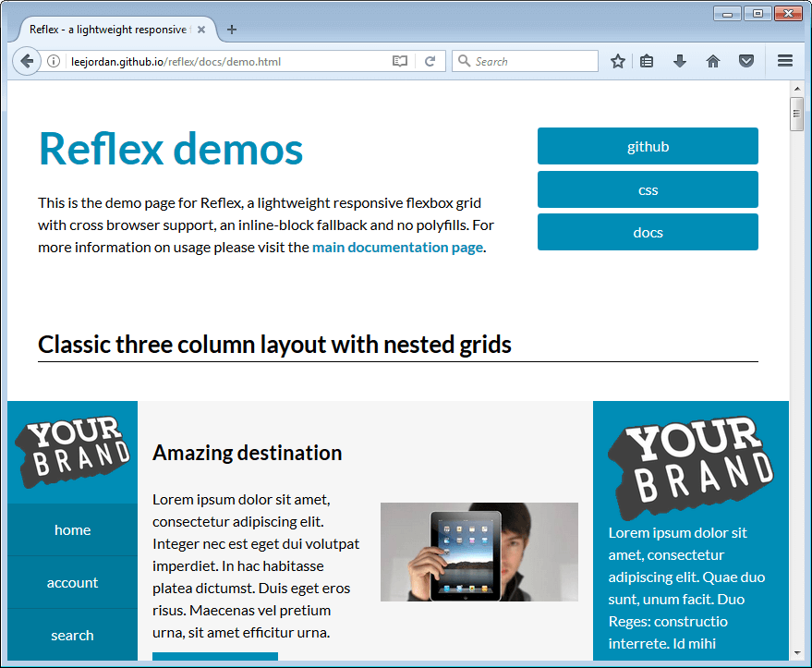Select the Reflex lightweight responsive tab
The image size is (812, 668).
coord(106,30)
